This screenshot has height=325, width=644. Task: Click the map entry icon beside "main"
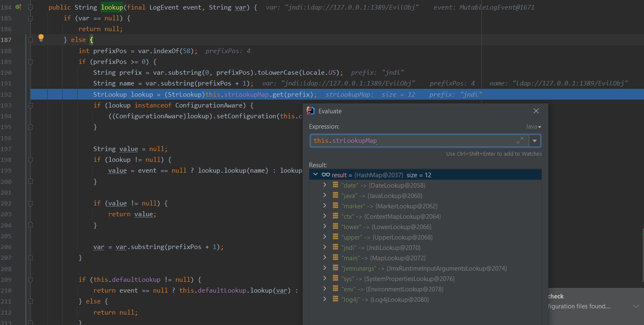(x=335, y=258)
